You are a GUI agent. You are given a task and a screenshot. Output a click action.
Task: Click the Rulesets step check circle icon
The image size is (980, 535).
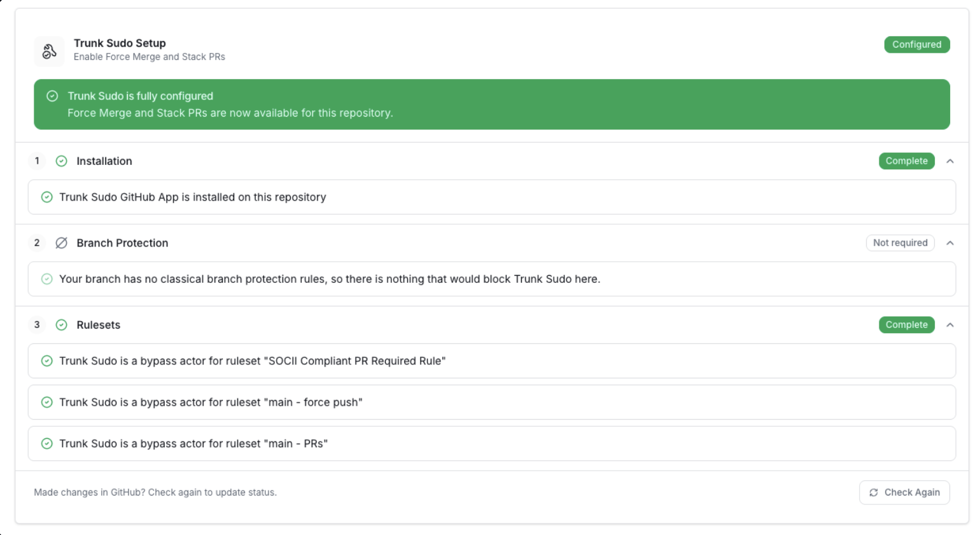61,325
